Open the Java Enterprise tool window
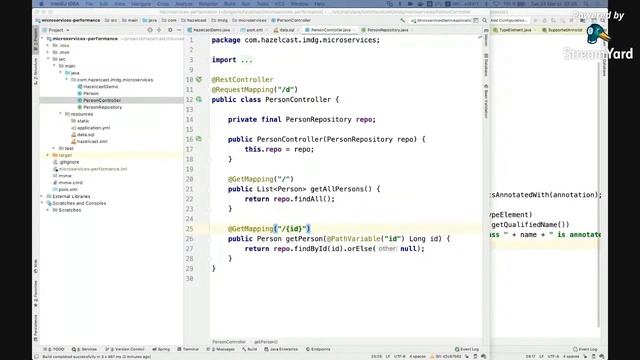Image resolution: width=640 pixels, height=360 pixels. [x=282, y=349]
